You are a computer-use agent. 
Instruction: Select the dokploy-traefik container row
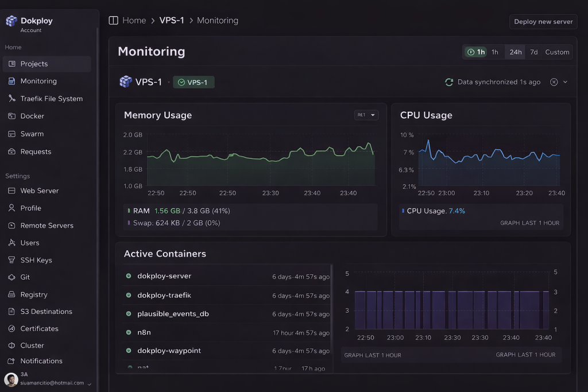(164, 296)
